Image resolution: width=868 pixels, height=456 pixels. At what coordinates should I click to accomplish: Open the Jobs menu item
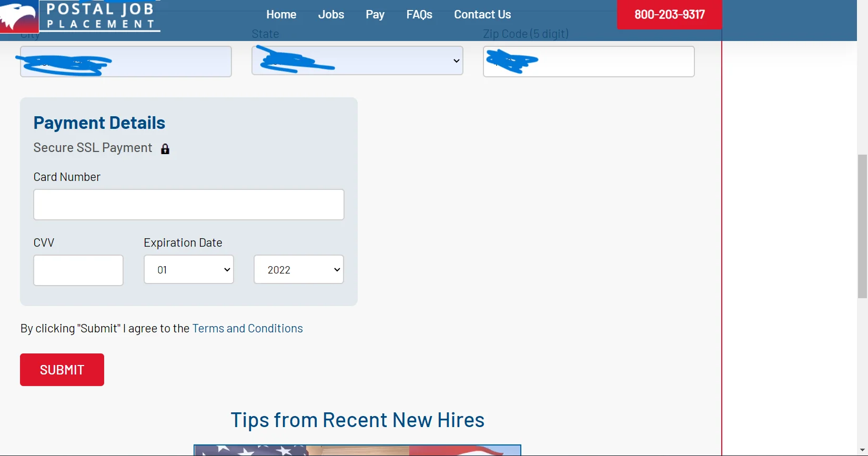331,15
